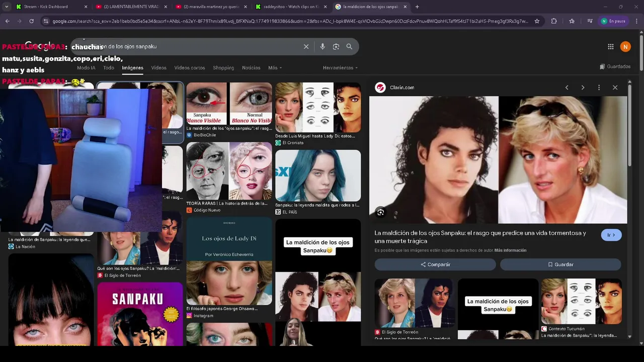Open the BioBioChile Sanpaku eye comparison thumbnail
The image size is (644, 362).
click(x=229, y=104)
